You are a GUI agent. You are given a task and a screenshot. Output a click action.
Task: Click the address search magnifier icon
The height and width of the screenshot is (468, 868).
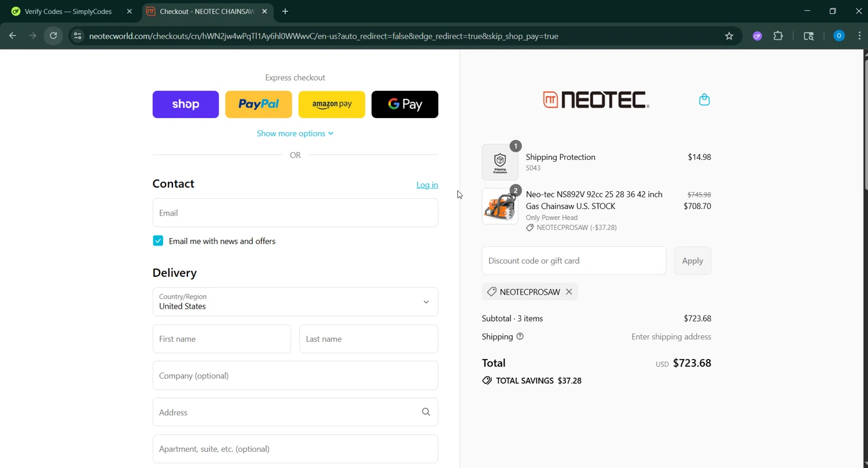(426, 412)
